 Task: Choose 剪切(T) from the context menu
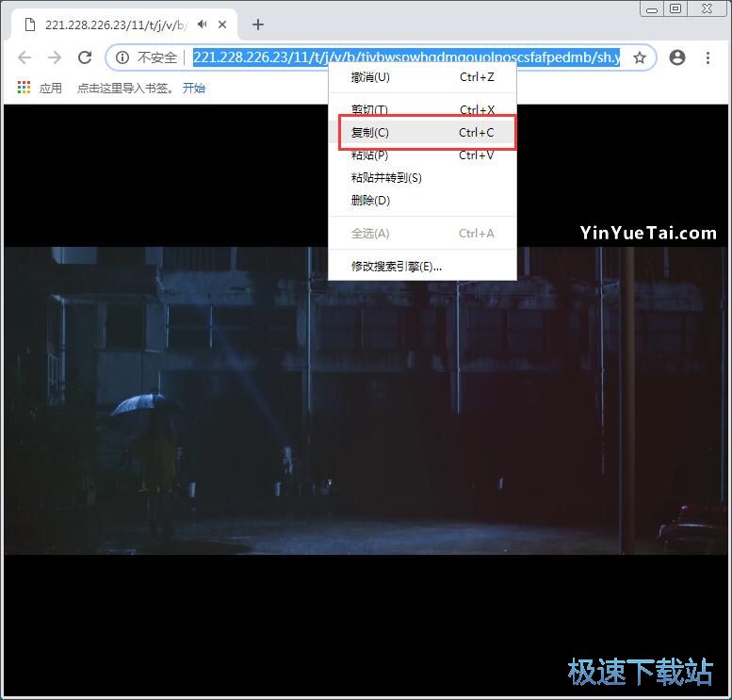422,109
